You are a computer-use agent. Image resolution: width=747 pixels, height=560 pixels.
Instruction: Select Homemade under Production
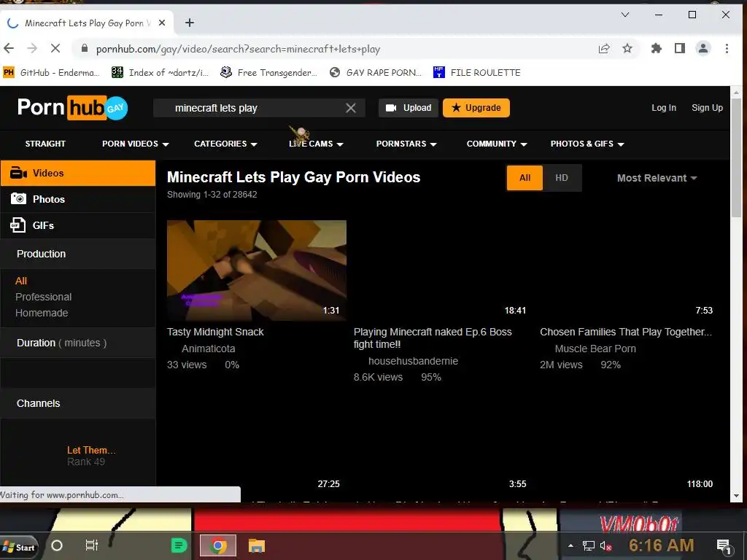42,313
